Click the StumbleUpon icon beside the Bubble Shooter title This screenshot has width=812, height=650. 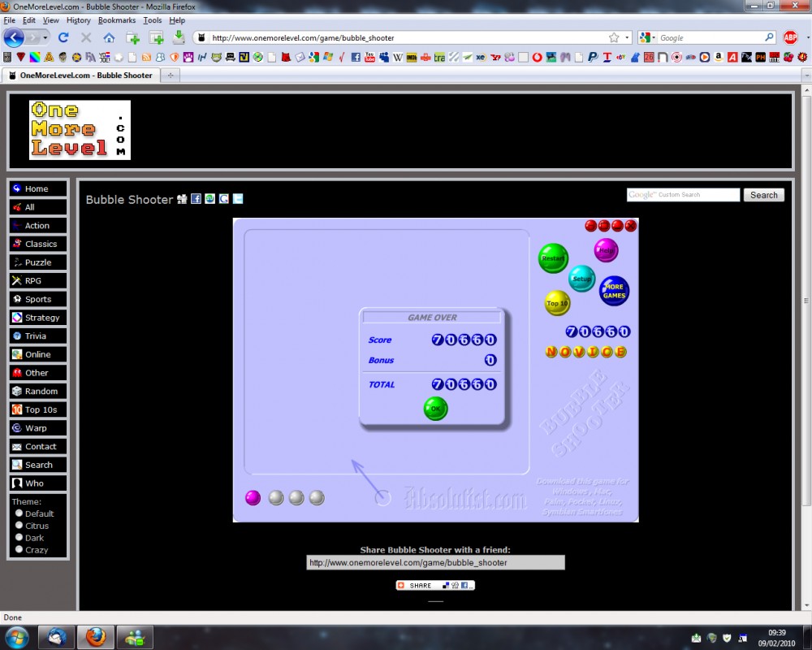click(209, 198)
